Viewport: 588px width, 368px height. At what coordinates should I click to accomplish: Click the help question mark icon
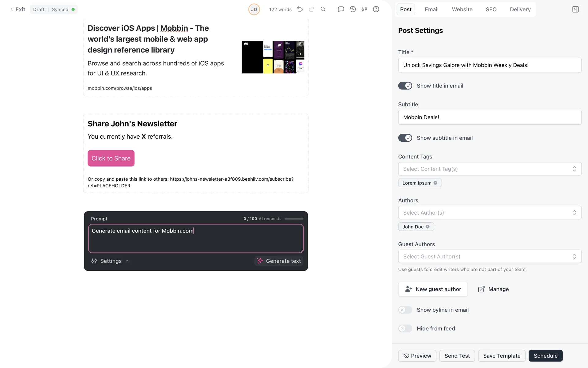(376, 9)
